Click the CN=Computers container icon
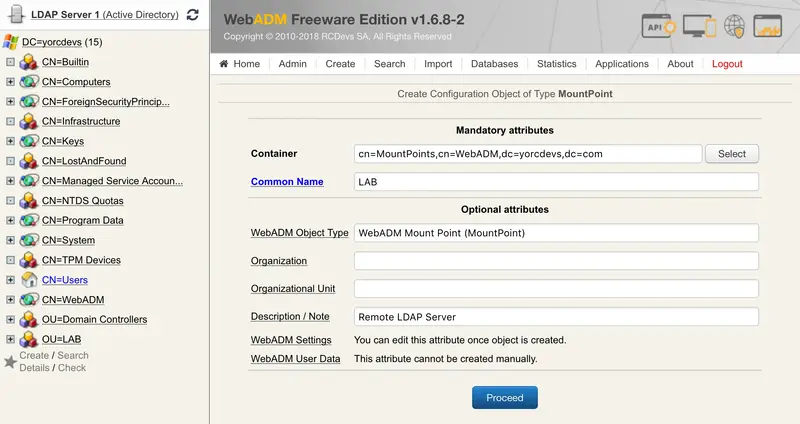The width and height of the screenshot is (800, 424). tap(29, 82)
